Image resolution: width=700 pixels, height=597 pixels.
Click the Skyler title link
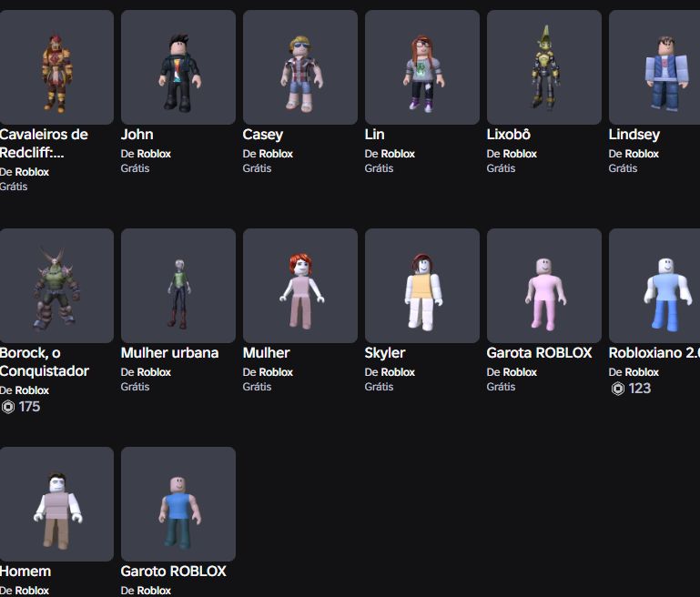tap(385, 353)
